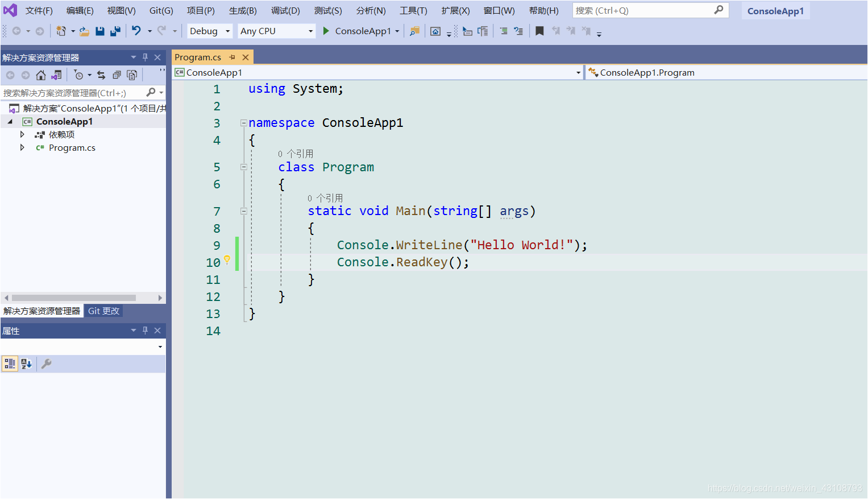Collapse the namespace ConsoleApp1 code block

tap(244, 123)
